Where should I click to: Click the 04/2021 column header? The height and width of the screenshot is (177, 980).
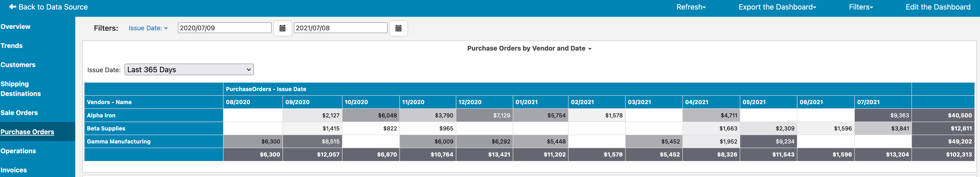tap(711, 102)
